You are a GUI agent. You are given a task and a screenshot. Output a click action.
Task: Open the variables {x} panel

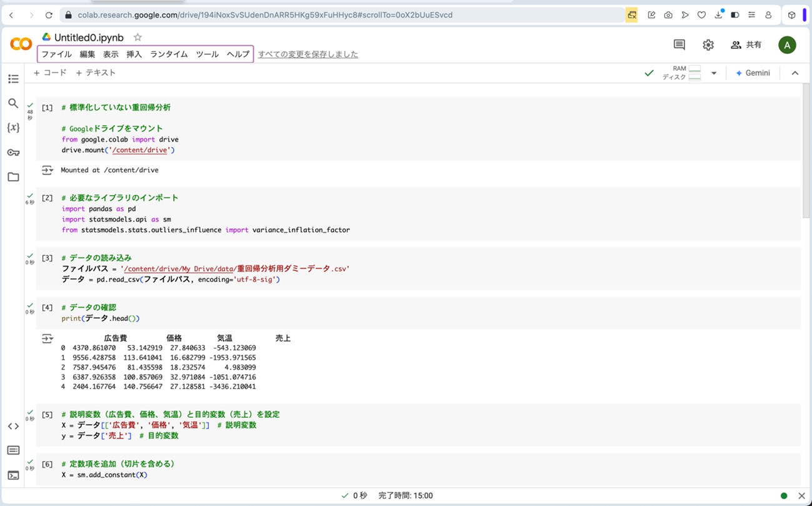[13, 128]
